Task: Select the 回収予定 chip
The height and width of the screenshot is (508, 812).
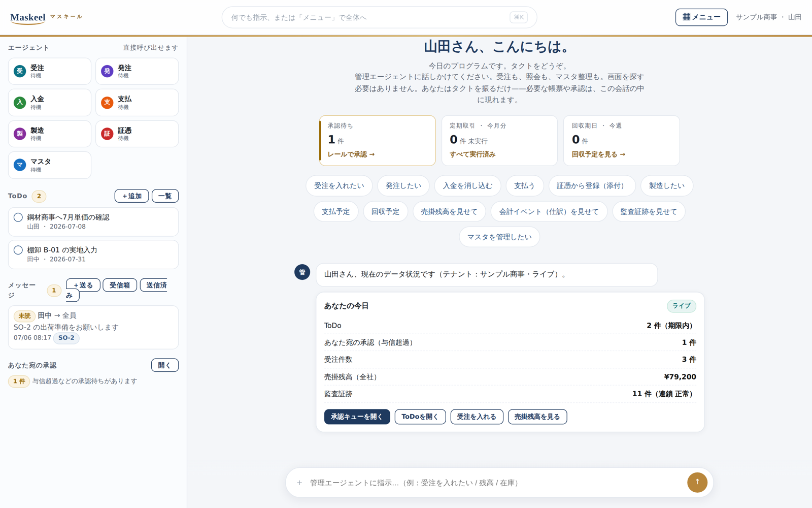Action: [385, 212]
